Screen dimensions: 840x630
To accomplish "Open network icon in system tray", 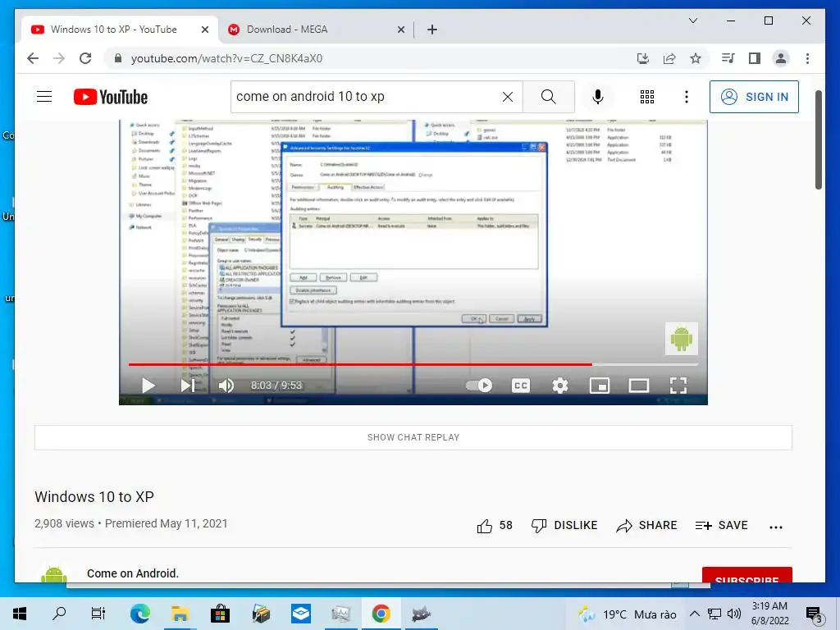I will [x=714, y=614].
